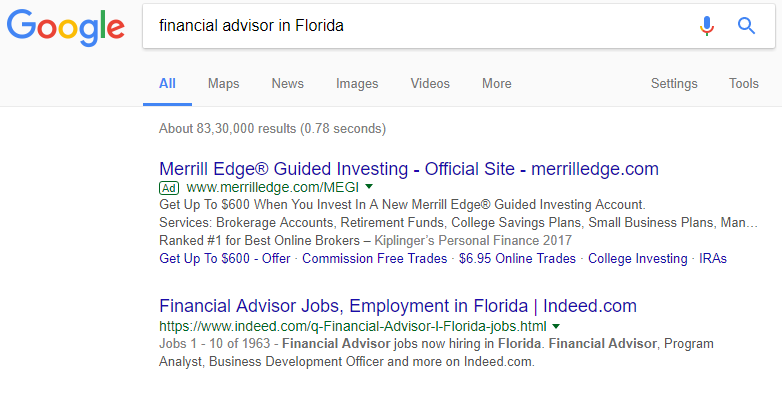Start voice search with microphone icon

[706, 25]
